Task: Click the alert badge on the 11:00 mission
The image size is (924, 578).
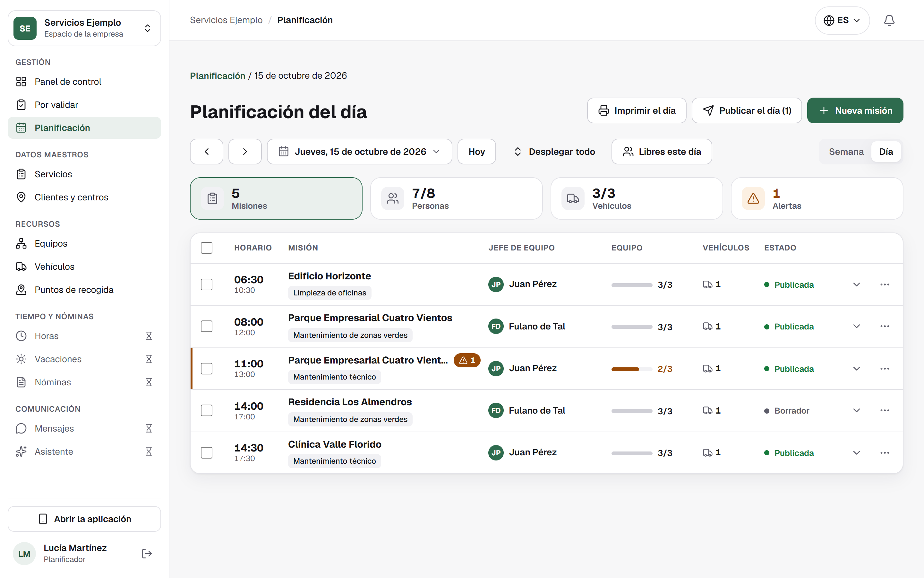Action: [466, 360]
